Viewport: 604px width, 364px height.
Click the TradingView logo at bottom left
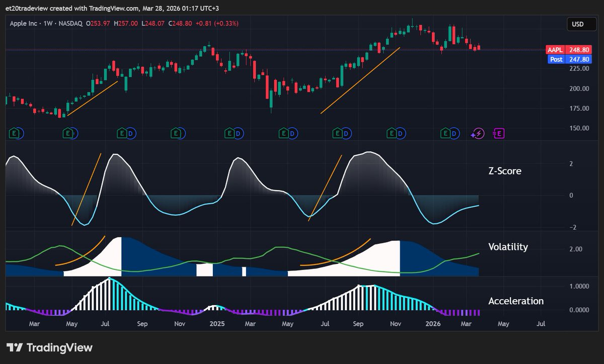[49, 347]
